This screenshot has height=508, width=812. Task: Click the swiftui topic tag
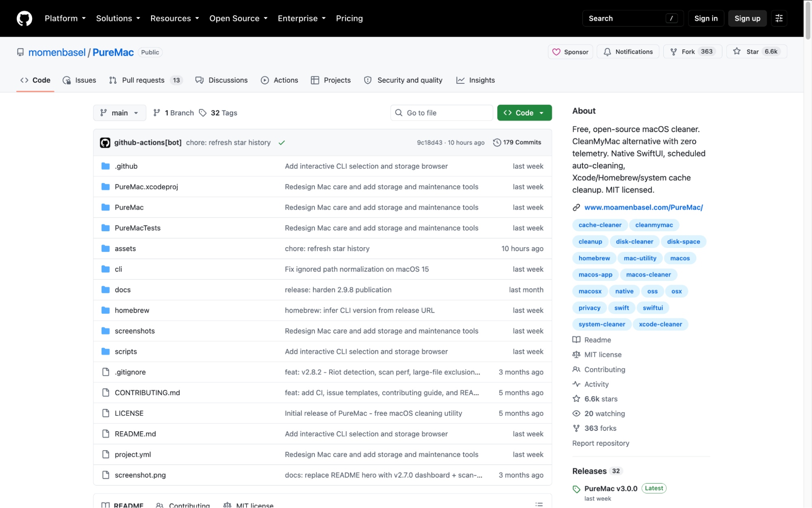click(652, 308)
